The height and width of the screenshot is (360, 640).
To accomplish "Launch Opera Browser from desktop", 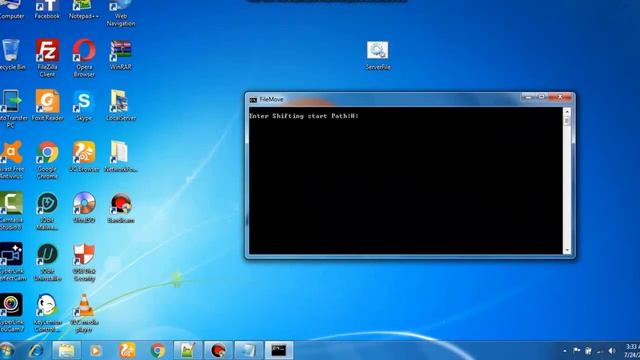I will coord(84,58).
